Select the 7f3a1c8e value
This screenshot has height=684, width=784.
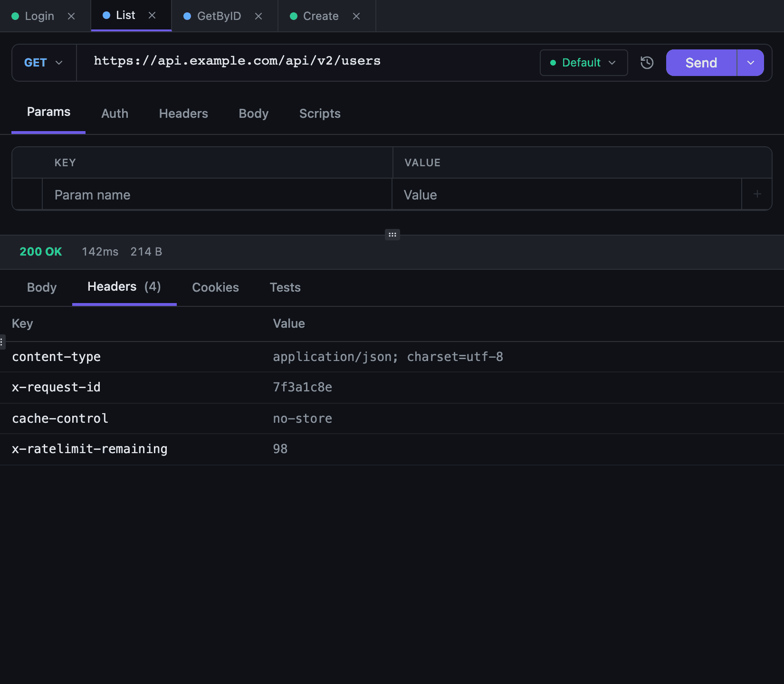pos(302,387)
